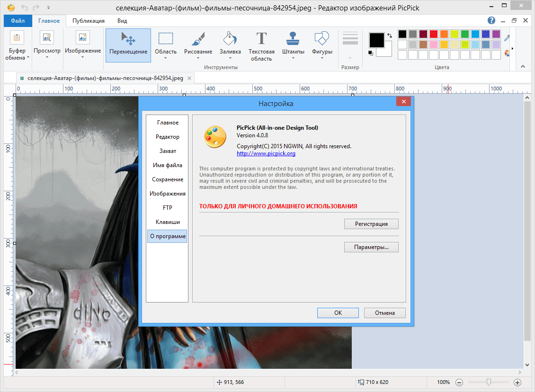Click the image file document tab
The image size is (535, 392).
click(x=106, y=78)
